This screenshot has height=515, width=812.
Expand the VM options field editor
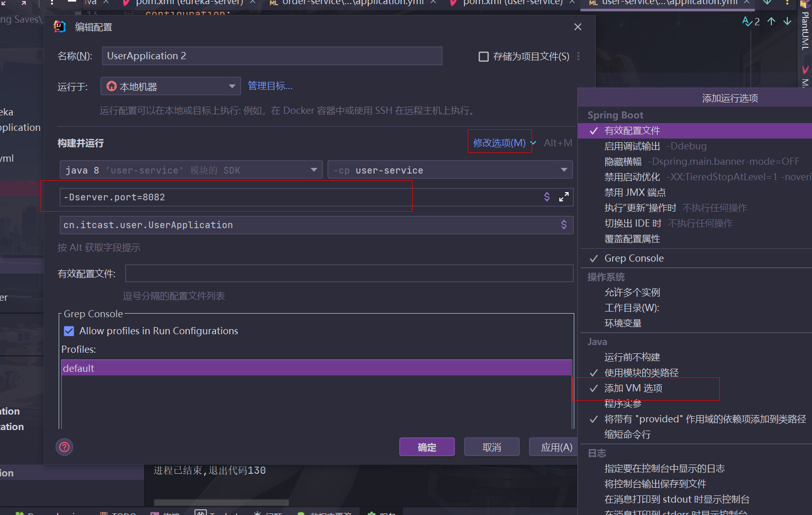click(564, 197)
